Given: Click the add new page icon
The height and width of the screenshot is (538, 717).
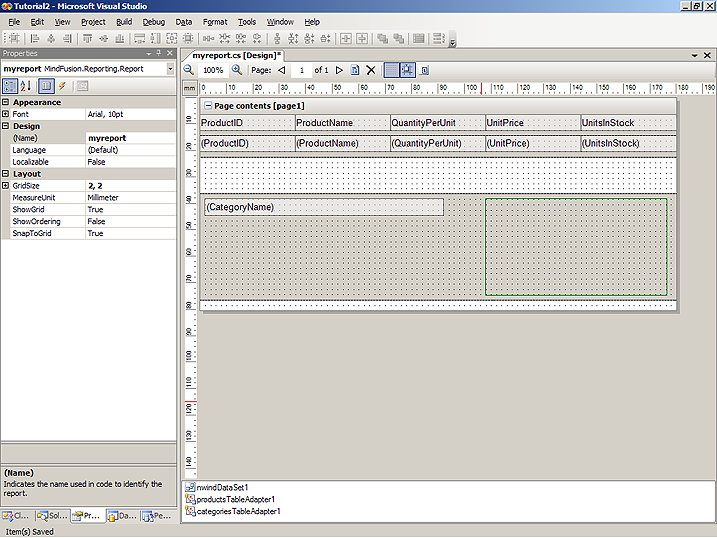Looking at the screenshot, I should coord(354,70).
